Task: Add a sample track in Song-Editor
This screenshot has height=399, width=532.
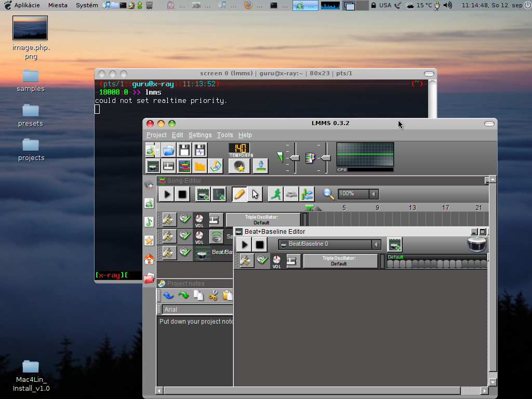Action: pos(219,194)
